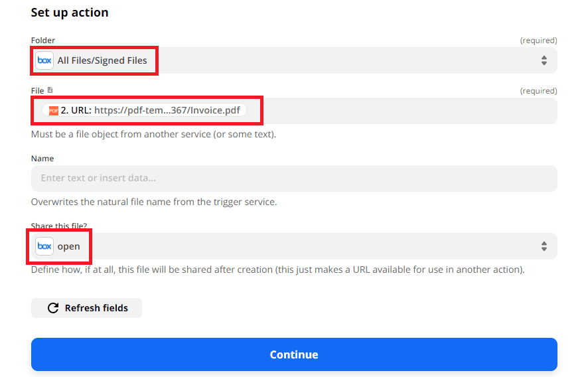The height and width of the screenshot is (377, 588).
Task: Click the Name field label
Action: point(42,159)
